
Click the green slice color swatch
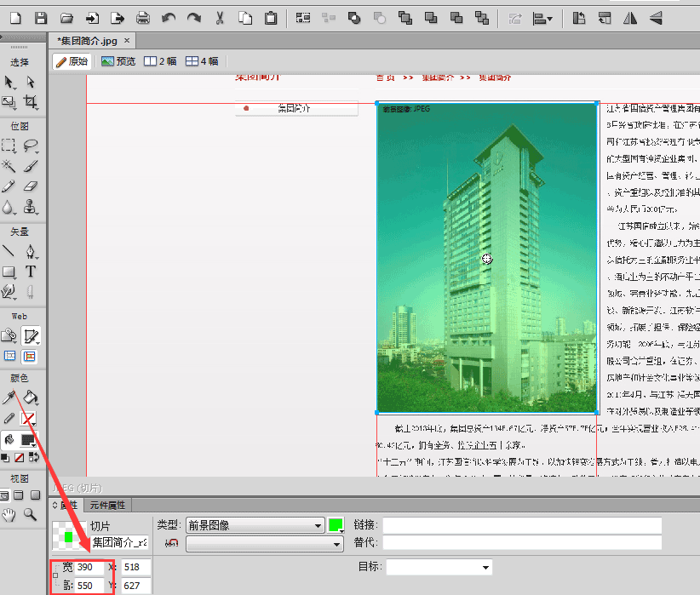336,525
